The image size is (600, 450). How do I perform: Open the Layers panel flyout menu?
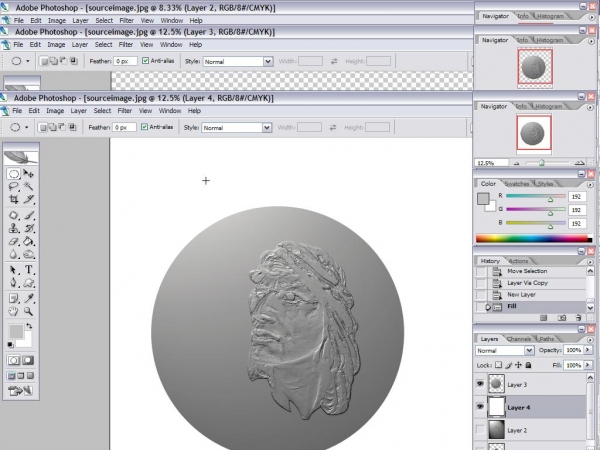click(x=590, y=340)
